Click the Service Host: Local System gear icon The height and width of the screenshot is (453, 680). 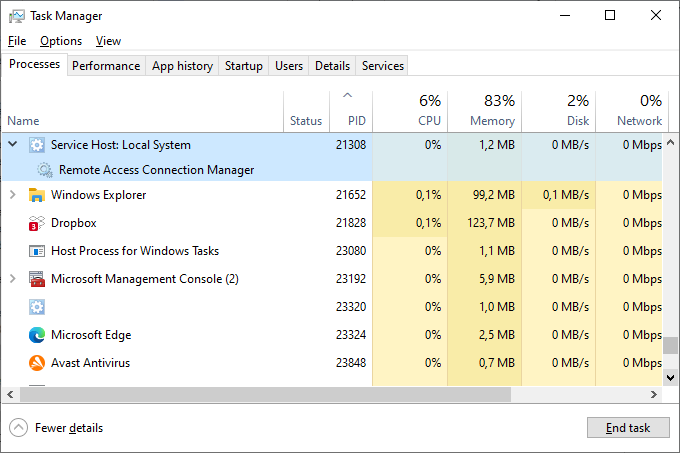point(37,145)
